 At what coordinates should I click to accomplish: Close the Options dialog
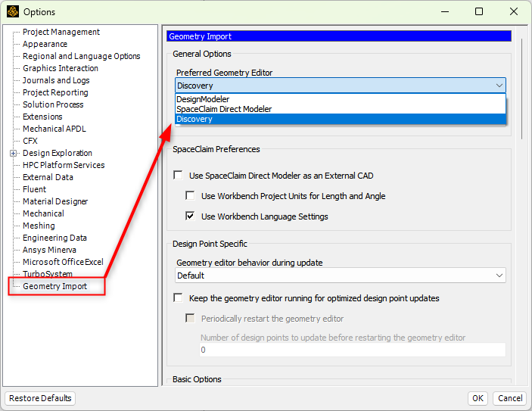click(514, 12)
